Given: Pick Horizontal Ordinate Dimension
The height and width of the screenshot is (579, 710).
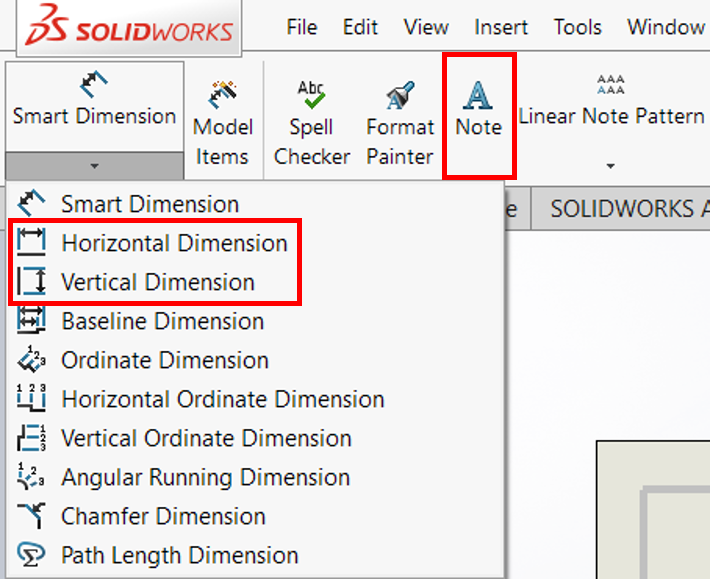Looking at the screenshot, I should [255, 399].
